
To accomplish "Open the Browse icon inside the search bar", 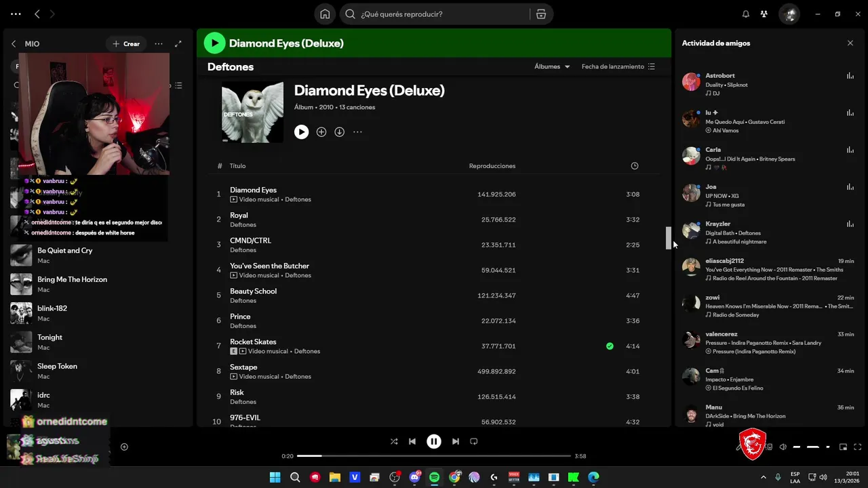I will click(540, 14).
